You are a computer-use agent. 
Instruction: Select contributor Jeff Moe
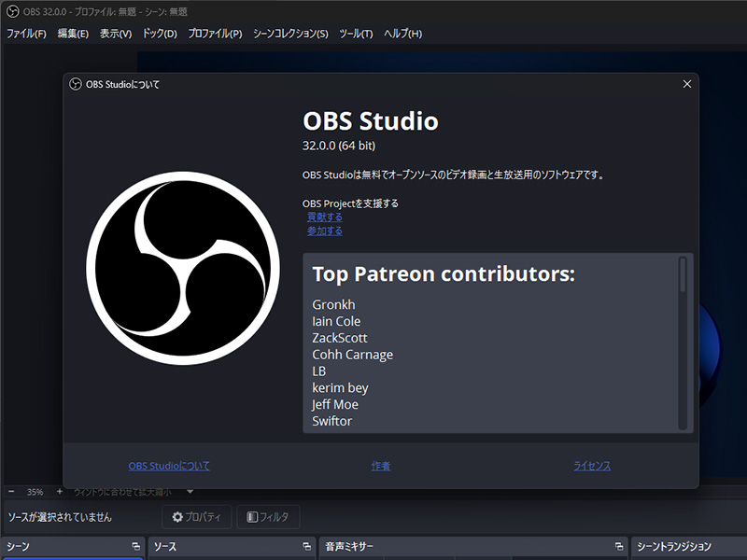tap(335, 405)
